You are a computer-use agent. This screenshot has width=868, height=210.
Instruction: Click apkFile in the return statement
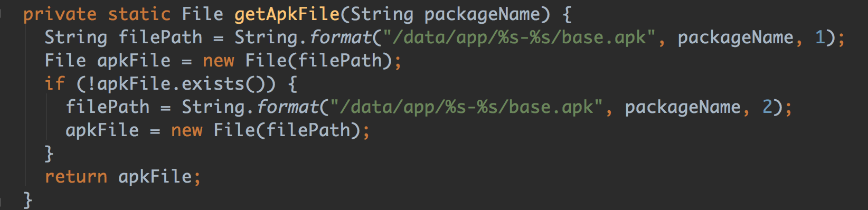pos(155,177)
